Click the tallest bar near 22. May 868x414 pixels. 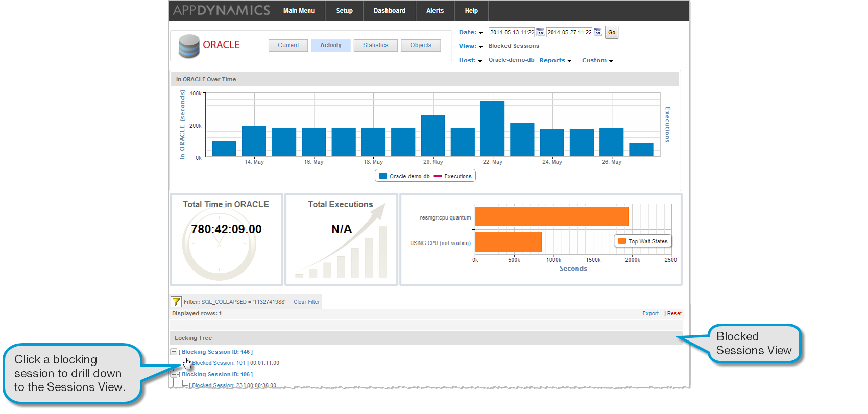click(493, 129)
